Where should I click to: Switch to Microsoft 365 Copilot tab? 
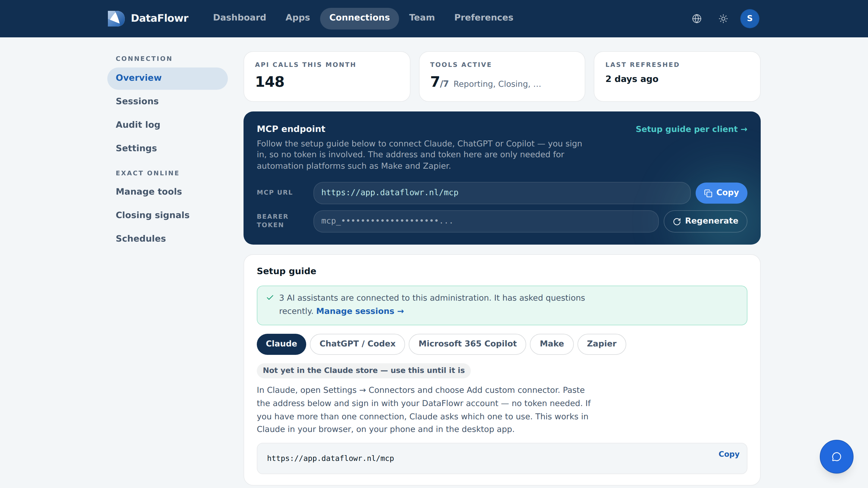(467, 344)
